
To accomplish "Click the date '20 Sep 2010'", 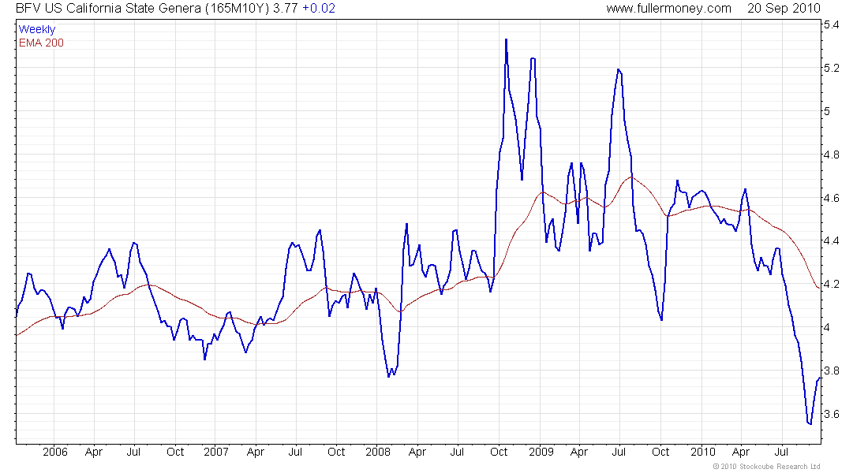I will pos(784,9).
